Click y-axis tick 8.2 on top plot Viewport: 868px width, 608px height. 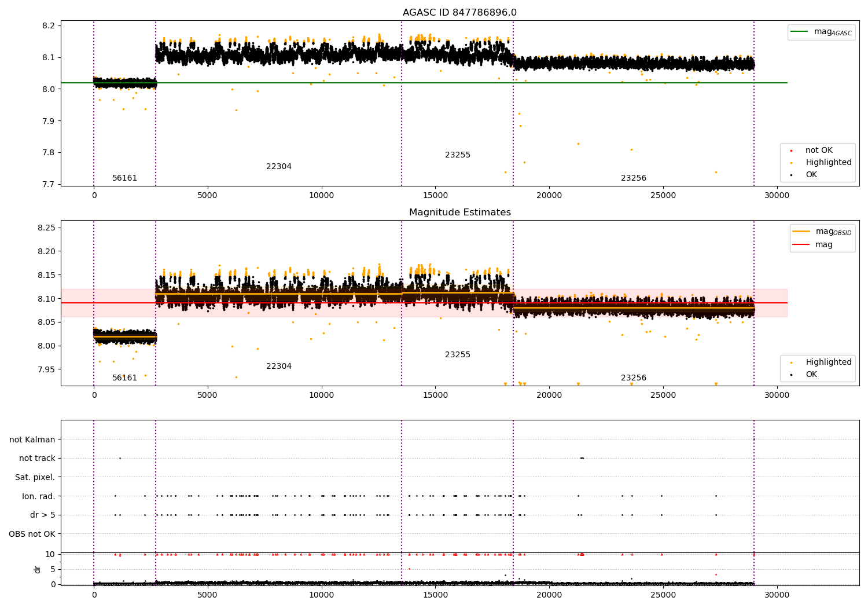48,26
